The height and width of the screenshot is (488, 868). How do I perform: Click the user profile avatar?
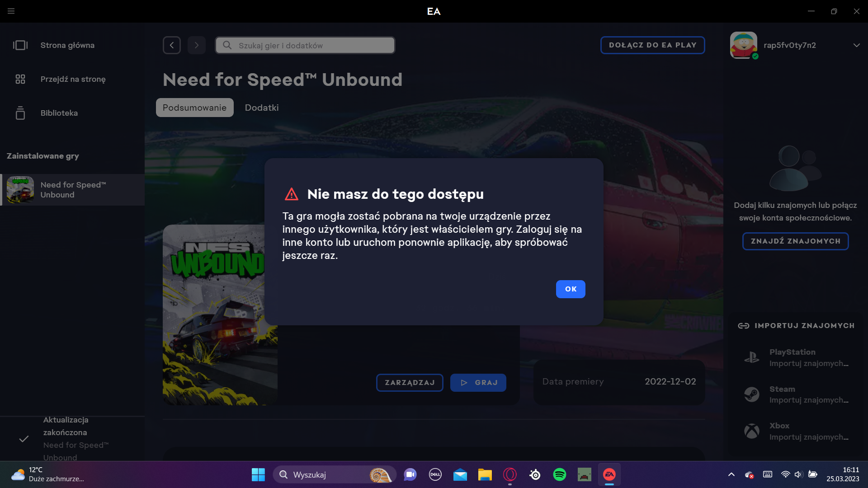click(x=744, y=45)
